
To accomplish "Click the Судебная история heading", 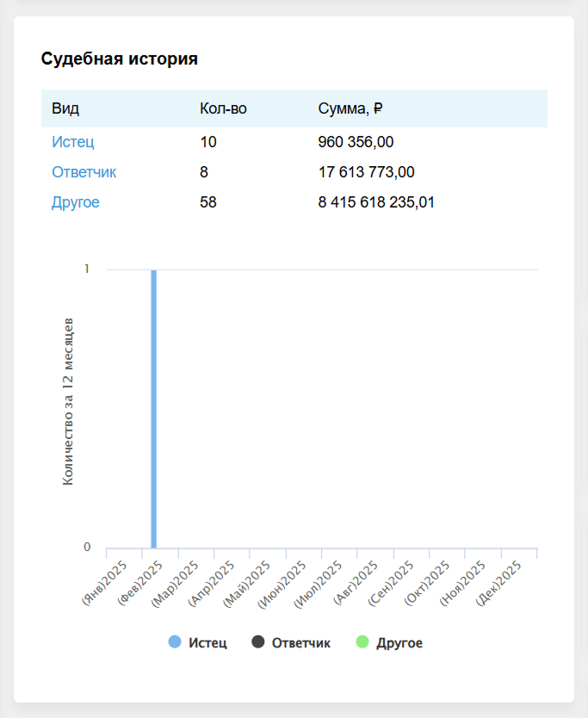I will (x=120, y=59).
